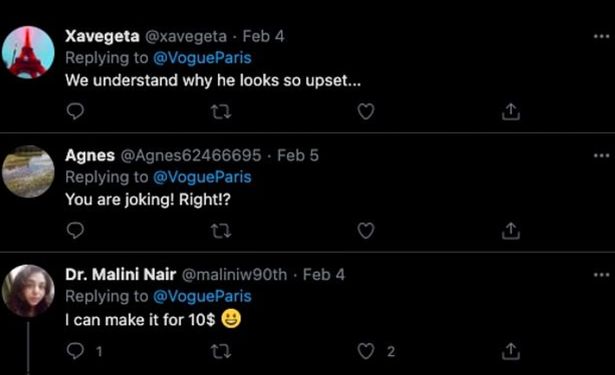615x375 pixels.
Task: Like Dr. Malini Nair's tweet
Action: pos(366,351)
